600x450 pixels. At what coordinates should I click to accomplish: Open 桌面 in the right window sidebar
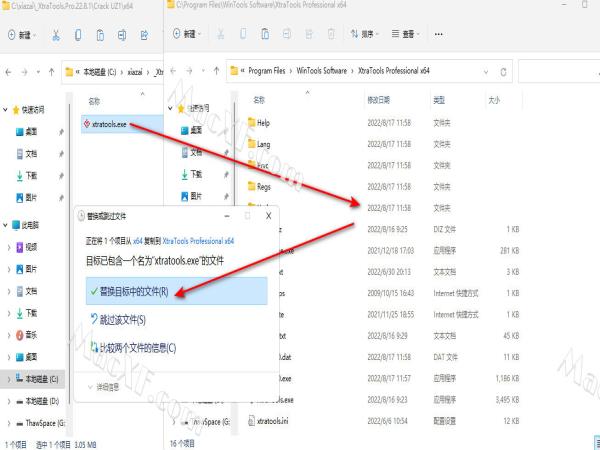point(191,130)
